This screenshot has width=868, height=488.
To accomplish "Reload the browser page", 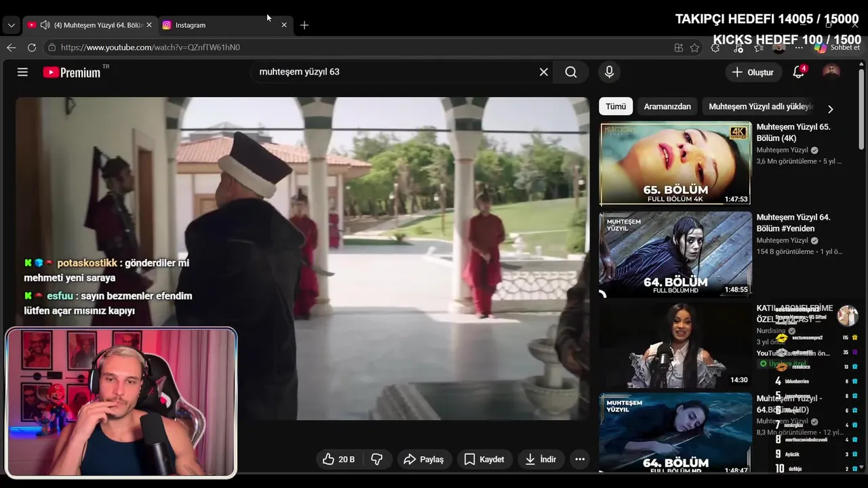I will [32, 47].
